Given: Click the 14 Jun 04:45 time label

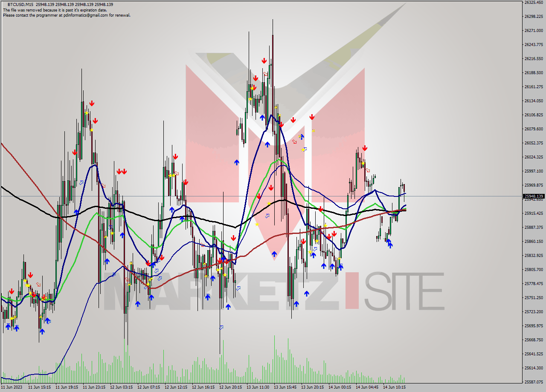Looking at the screenshot, I should click(x=367, y=388).
